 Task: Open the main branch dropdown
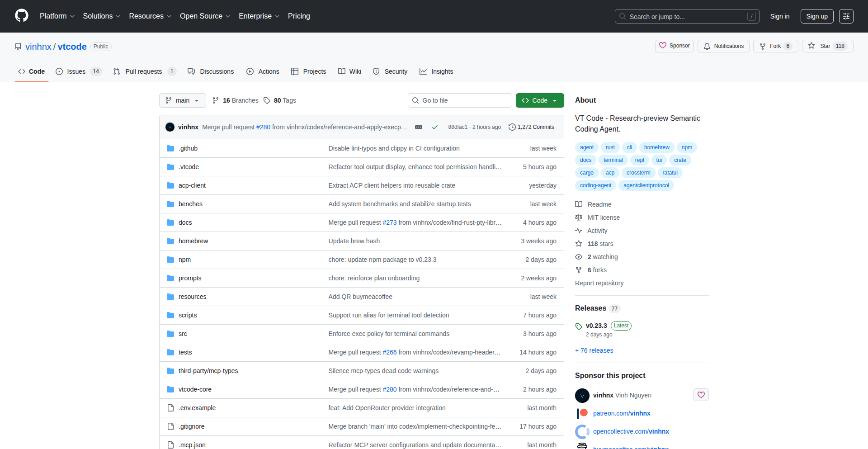[x=182, y=100]
